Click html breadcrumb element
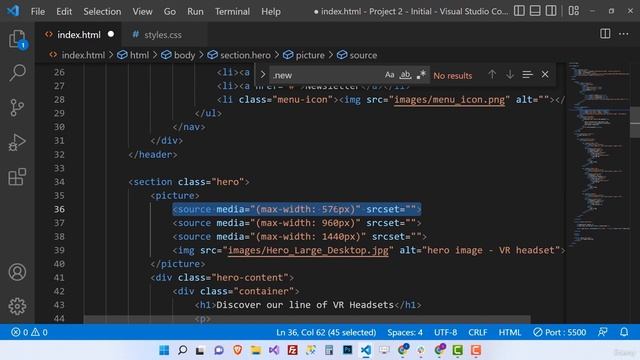640x360 pixels. point(139,55)
